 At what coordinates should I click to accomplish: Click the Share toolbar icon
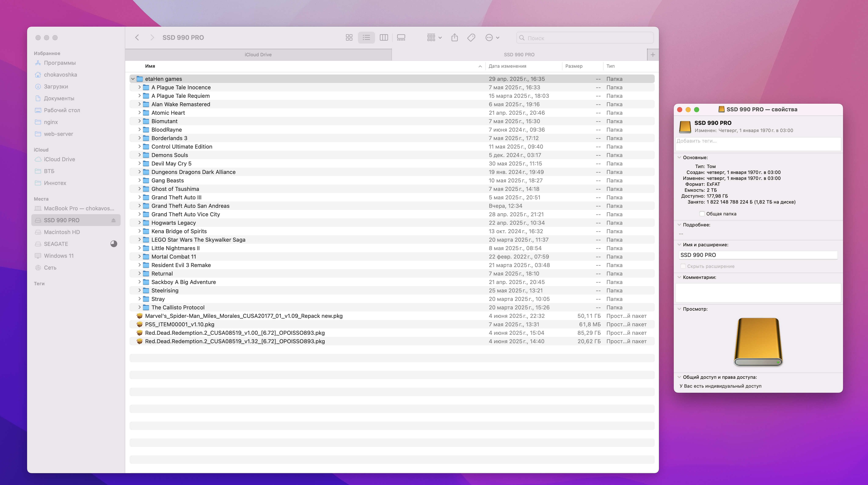455,38
